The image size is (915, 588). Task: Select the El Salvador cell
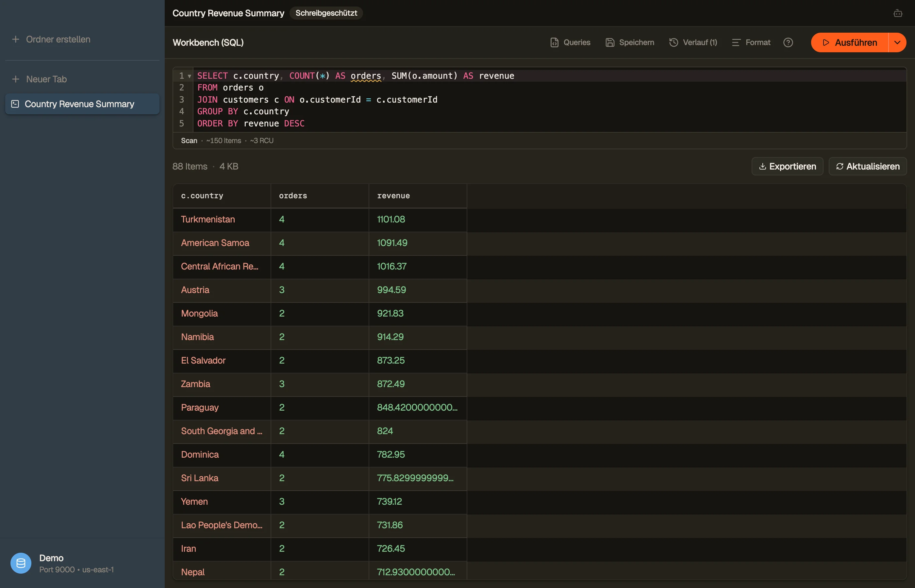[x=222, y=361]
